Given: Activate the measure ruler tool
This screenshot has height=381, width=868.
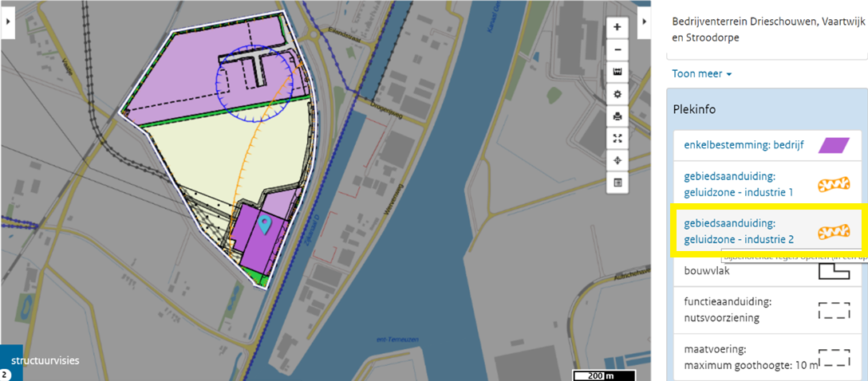Looking at the screenshot, I should pos(617,72).
